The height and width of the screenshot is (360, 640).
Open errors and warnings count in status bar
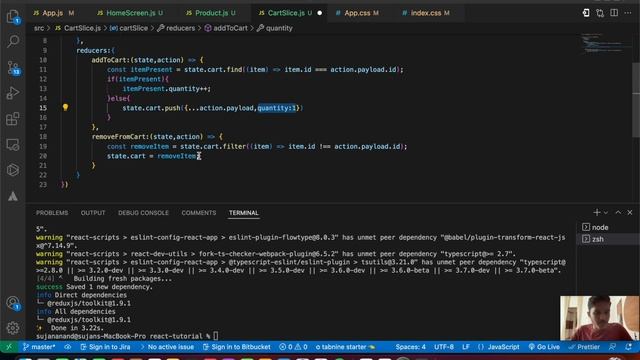293,347
